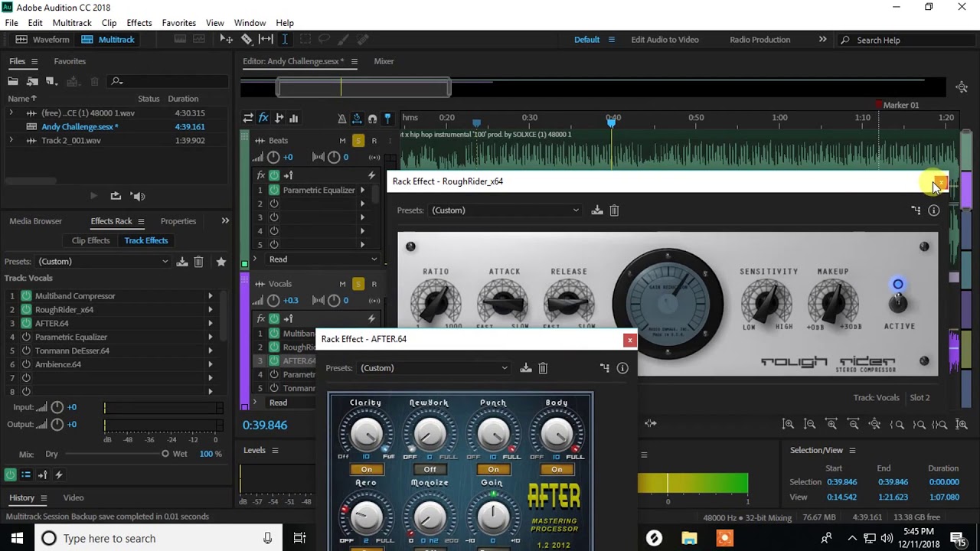This screenshot has width=980, height=551.
Task: Save the Effects Rack preset
Action: [x=182, y=262]
